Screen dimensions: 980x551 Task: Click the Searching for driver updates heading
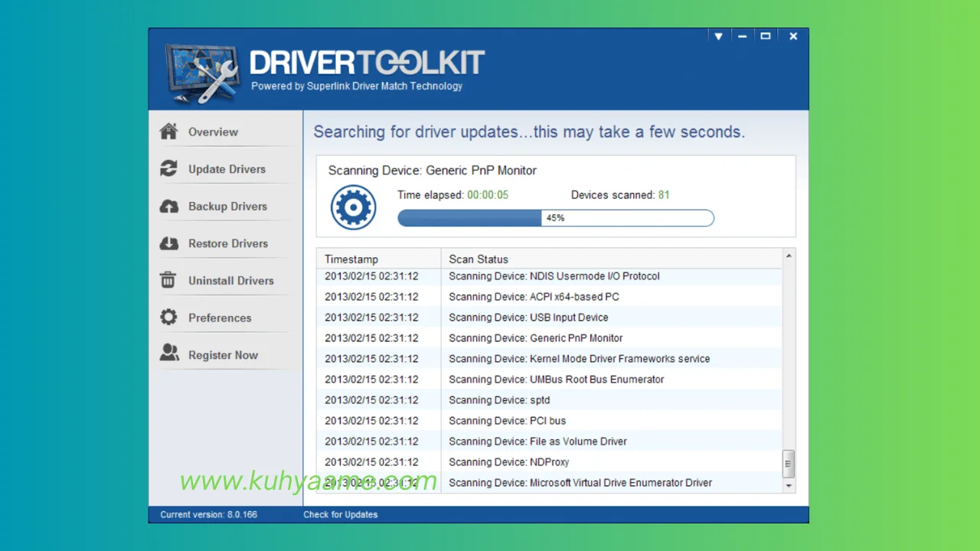529,132
